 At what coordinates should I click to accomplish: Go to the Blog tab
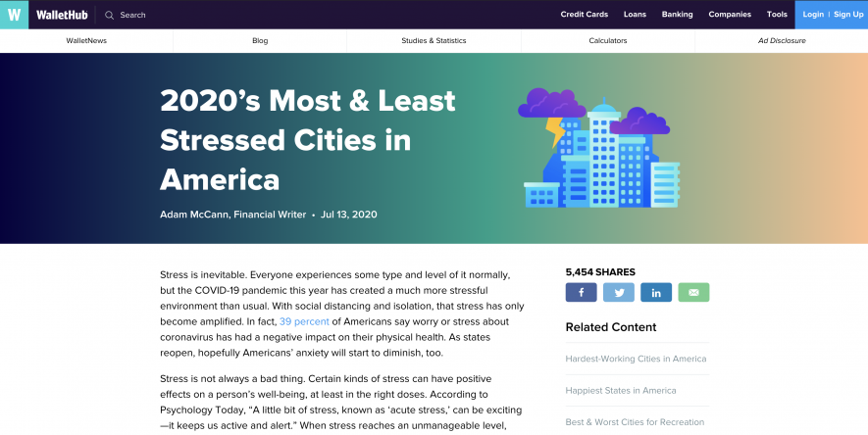pos(260,40)
